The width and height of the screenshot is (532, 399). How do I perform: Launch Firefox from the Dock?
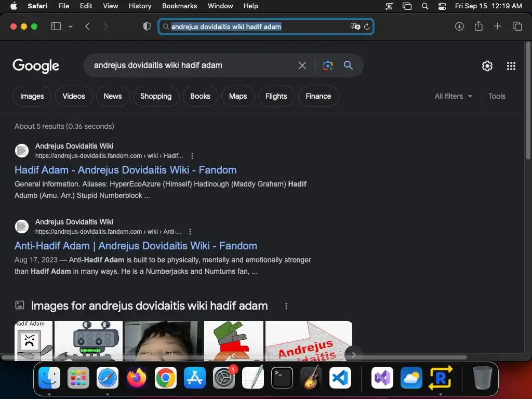137,378
